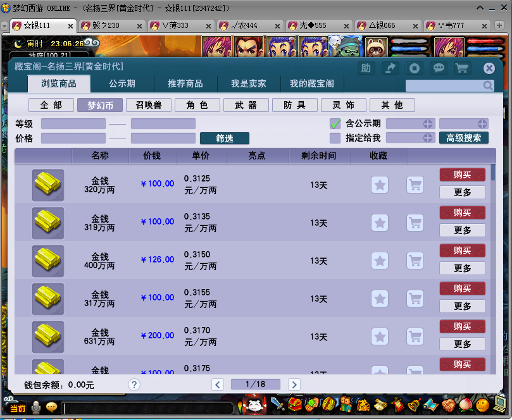Favorite the 320万两 gold listing
The image size is (512, 420).
tap(380, 185)
